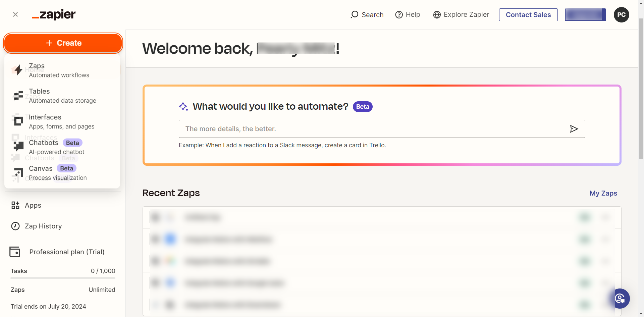
Task: Click the Chatbots icon in Create menu
Action: (18, 147)
